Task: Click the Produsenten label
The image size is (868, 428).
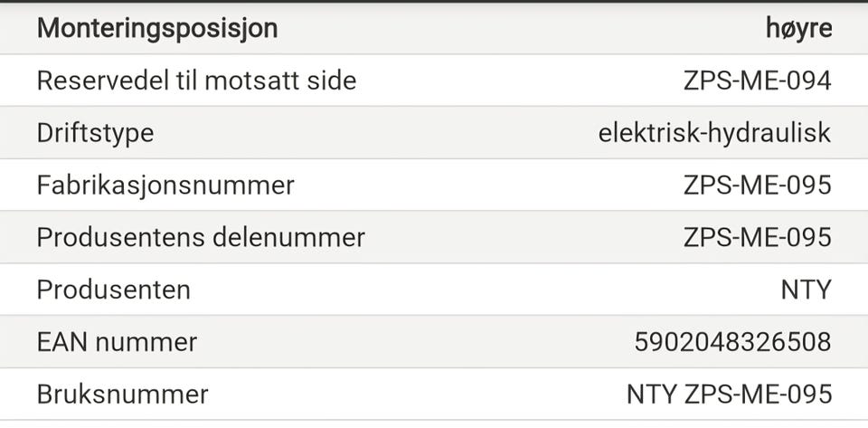Action: [113, 290]
